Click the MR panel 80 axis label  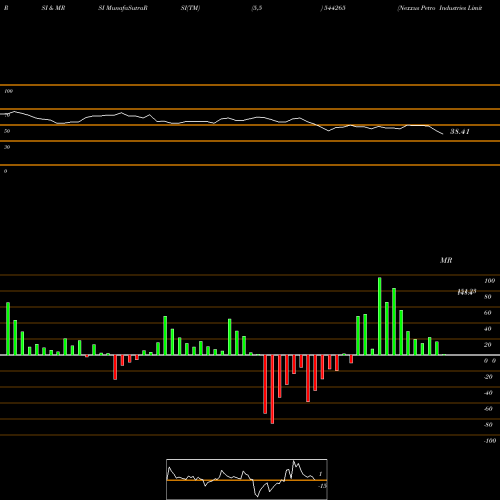(488, 297)
